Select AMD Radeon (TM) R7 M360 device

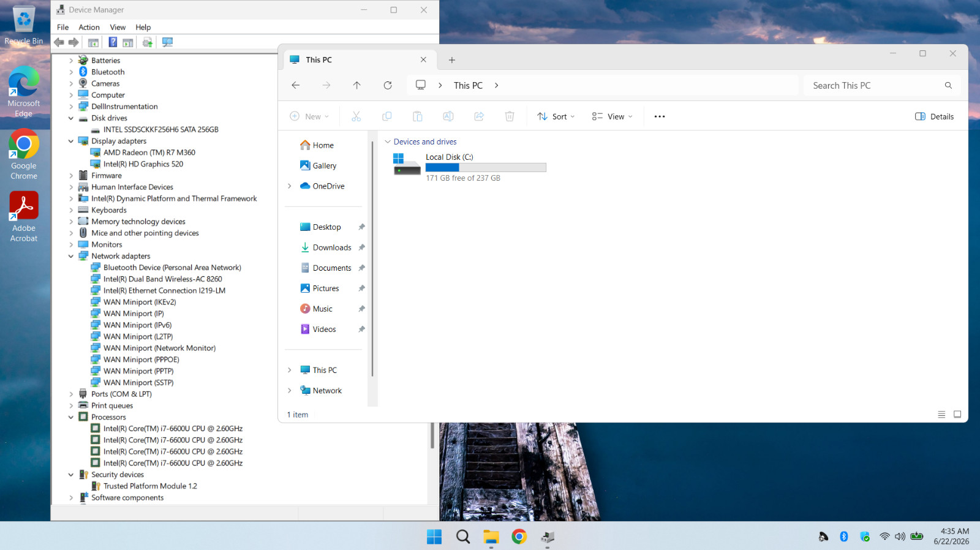[149, 153]
